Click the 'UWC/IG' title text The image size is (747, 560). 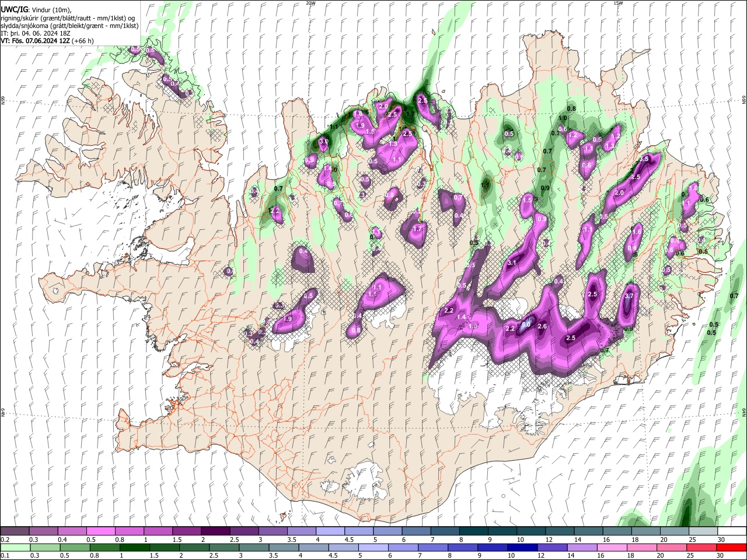point(13,10)
